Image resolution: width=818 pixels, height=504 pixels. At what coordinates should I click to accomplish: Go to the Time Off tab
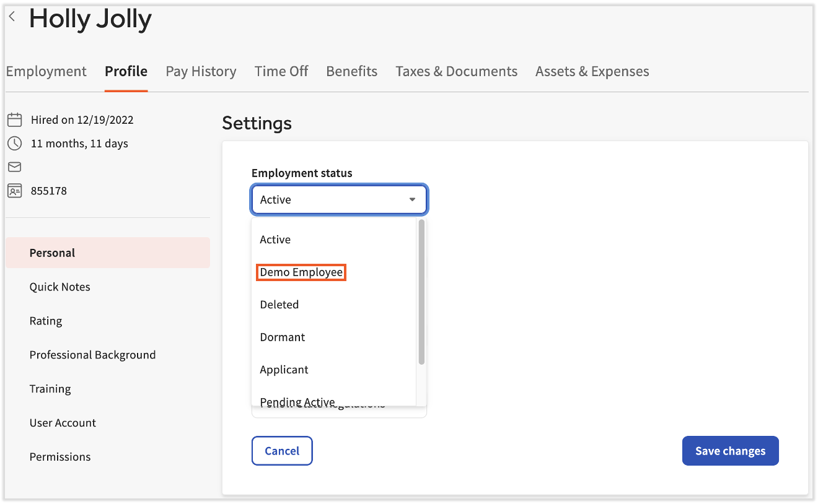pos(281,71)
